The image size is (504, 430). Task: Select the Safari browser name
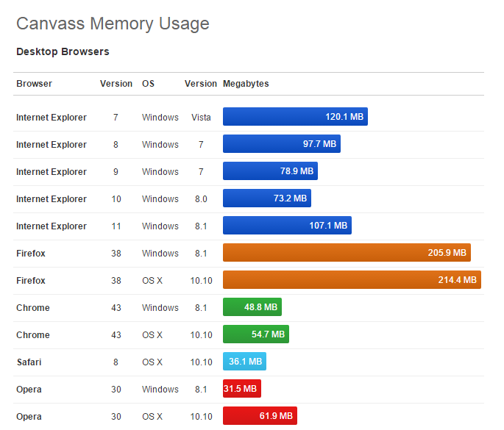29,362
